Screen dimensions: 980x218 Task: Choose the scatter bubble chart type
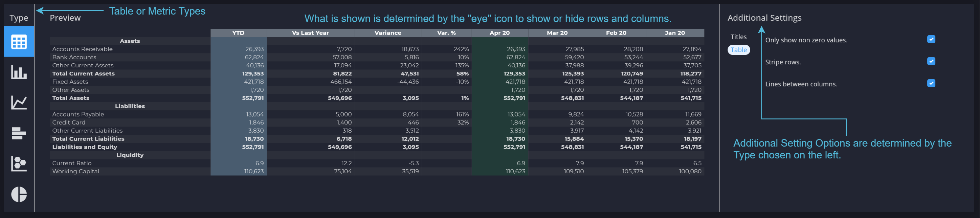[x=19, y=163]
